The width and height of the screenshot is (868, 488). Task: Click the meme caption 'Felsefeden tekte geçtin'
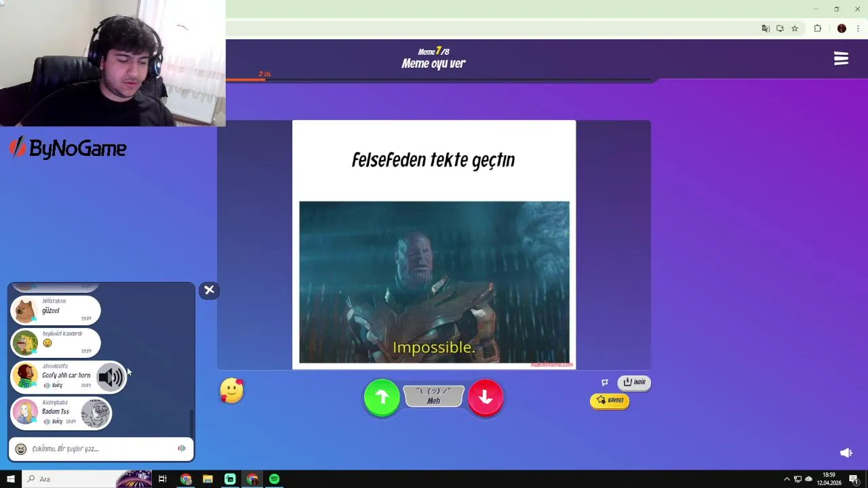point(433,160)
